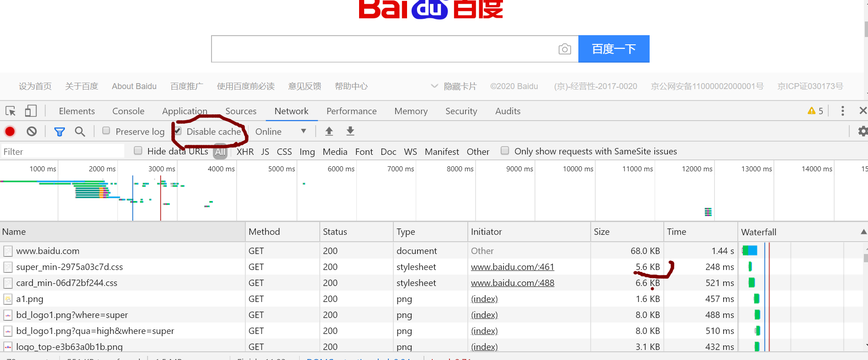This screenshot has width=868, height=360.
Task: Sort requests by Size column header
Action: pos(627,232)
